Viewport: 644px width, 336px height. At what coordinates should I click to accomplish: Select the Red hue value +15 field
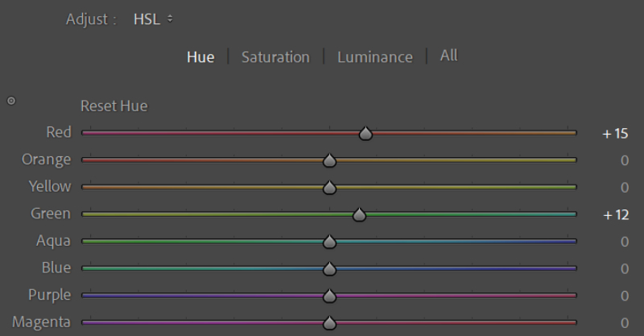point(616,133)
